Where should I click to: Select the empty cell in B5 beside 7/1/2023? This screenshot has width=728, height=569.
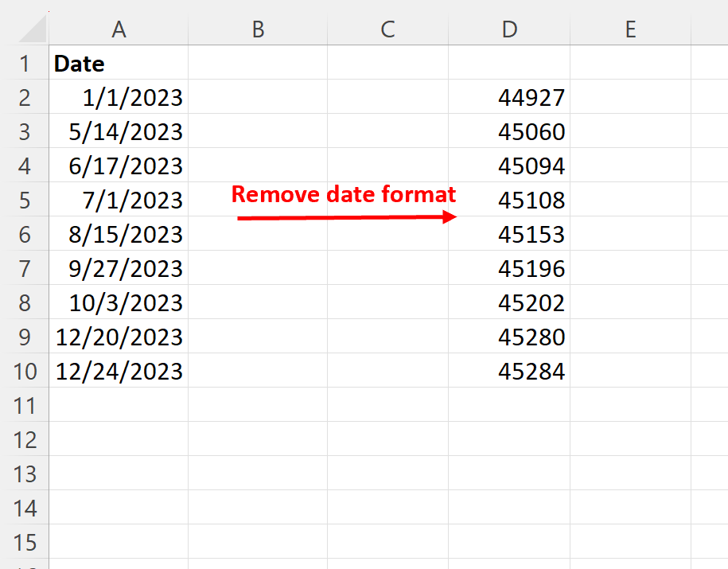[257, 200]
